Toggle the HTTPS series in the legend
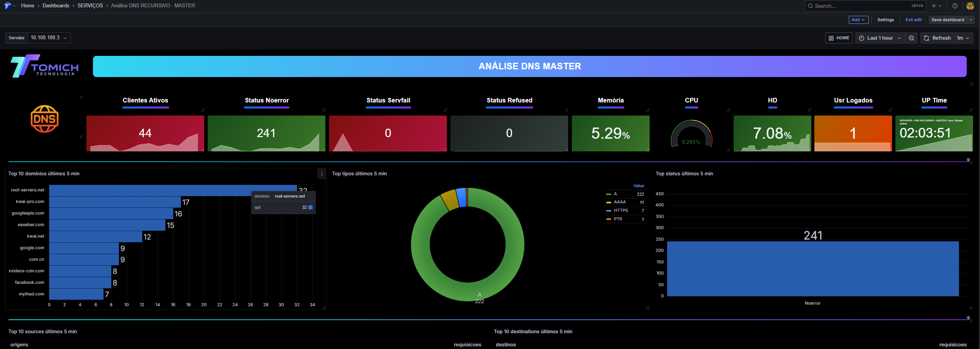980x349 pixels. [x=621, y=211]
